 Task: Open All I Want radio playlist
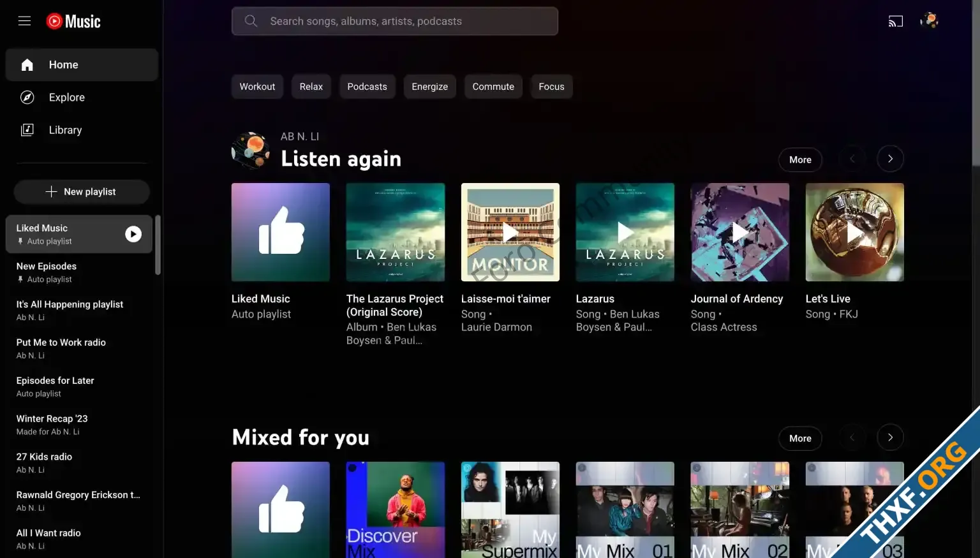[79, 539]
